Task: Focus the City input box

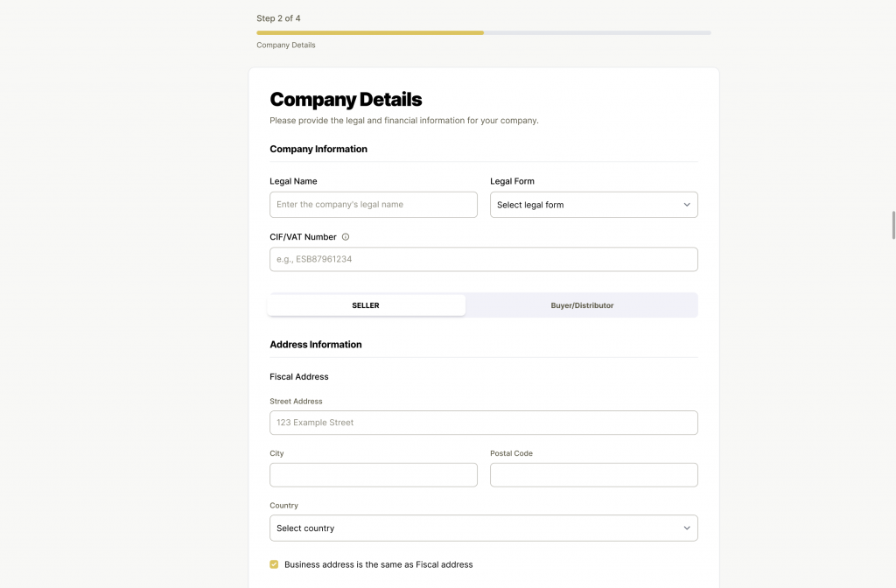Action: [374, 475]
